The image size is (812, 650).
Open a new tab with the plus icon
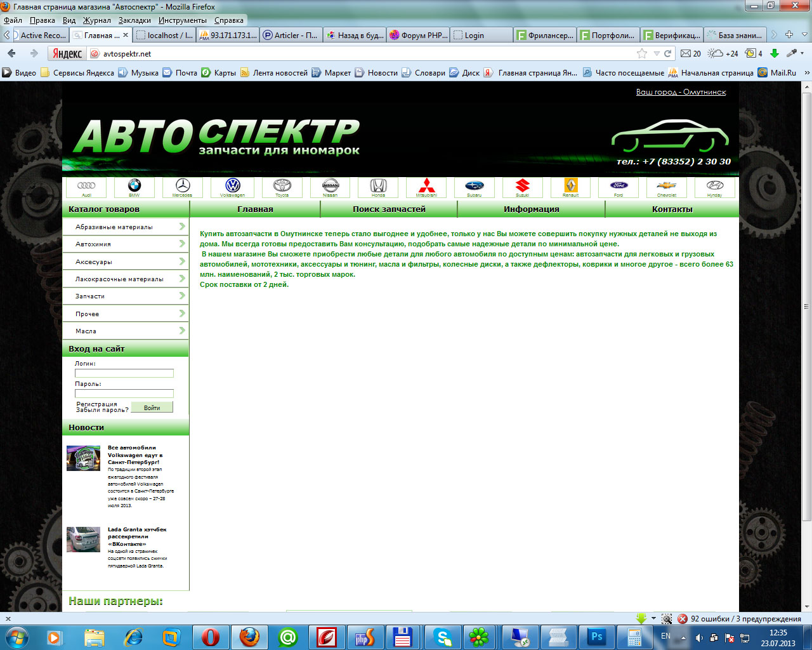pos(789,35)
